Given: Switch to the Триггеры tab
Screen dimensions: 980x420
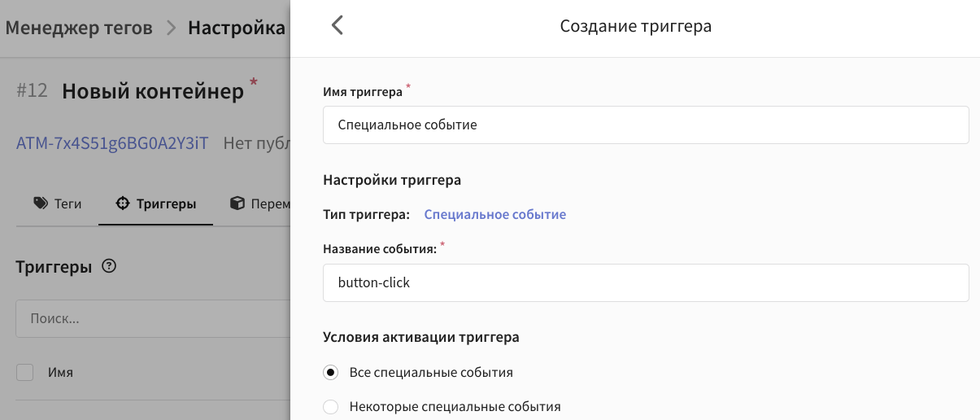Looking at the screenshot, I should 155,203.
